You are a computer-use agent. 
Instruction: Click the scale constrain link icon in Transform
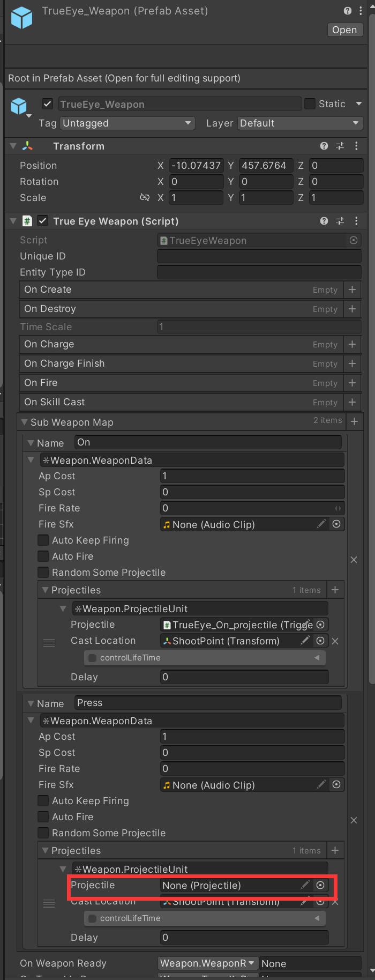pyautogui.click(x=145, y=198)
